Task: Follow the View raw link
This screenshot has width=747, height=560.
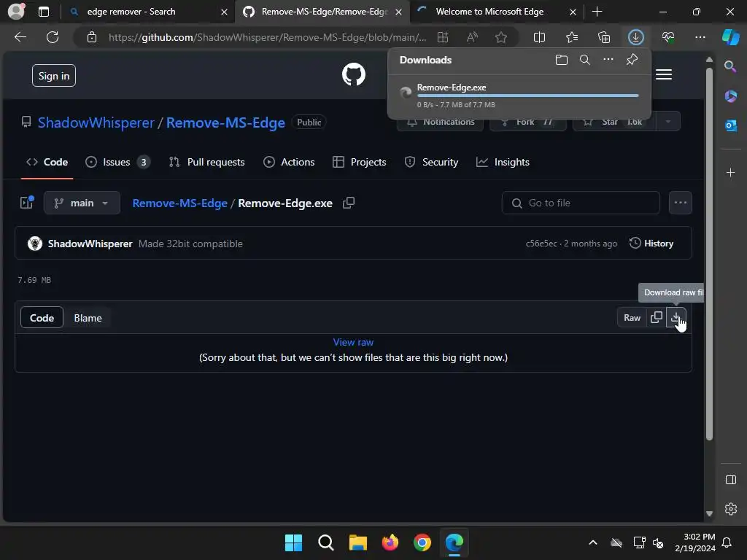Action: pyautogui.click(x=353, y=342)
